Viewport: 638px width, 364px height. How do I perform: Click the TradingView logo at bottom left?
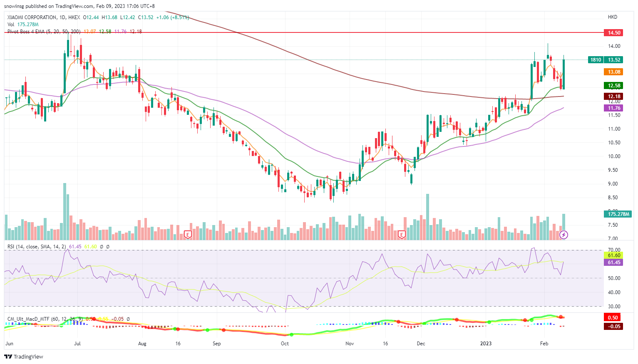point(24,357)
